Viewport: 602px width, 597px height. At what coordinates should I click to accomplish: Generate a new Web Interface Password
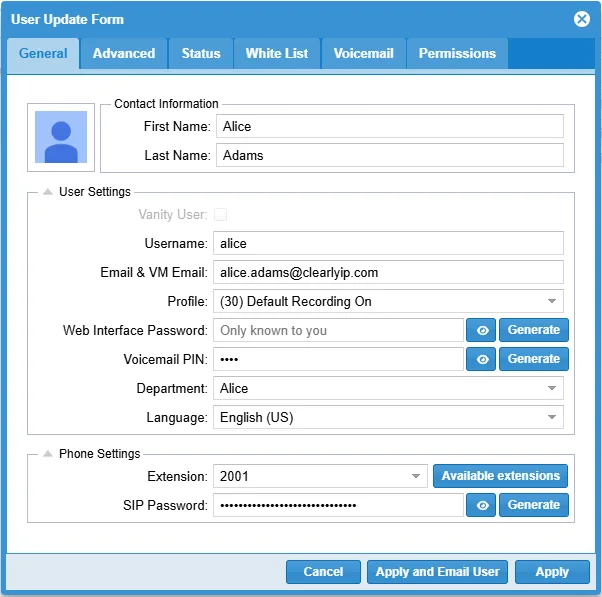click(534, 330)
